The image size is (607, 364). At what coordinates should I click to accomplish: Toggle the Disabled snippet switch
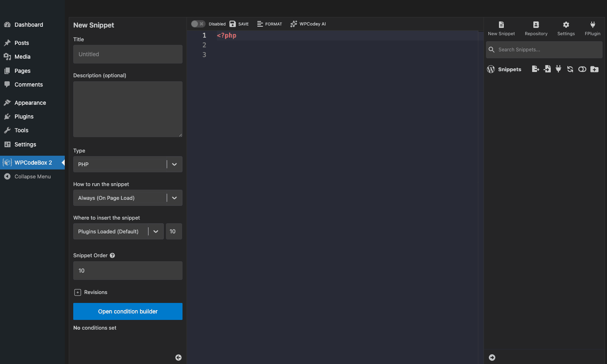[198, 24]
